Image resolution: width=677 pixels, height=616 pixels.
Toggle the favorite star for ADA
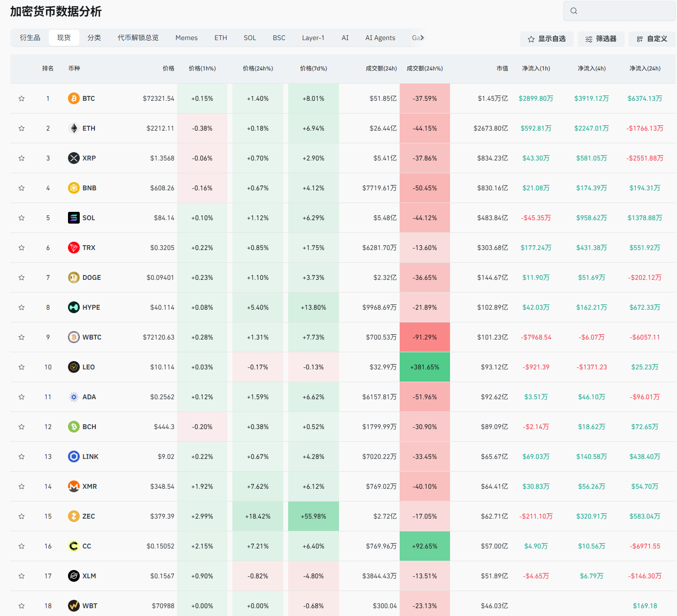22,397
